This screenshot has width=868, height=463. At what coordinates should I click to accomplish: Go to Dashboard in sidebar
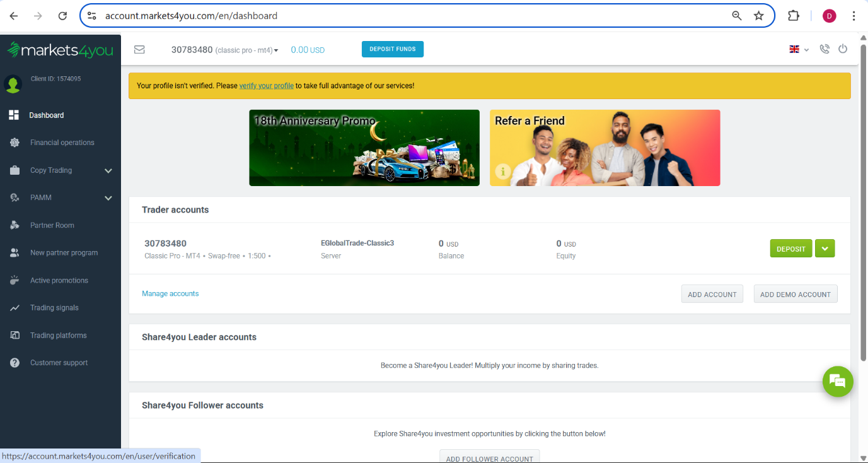[47, 115]
